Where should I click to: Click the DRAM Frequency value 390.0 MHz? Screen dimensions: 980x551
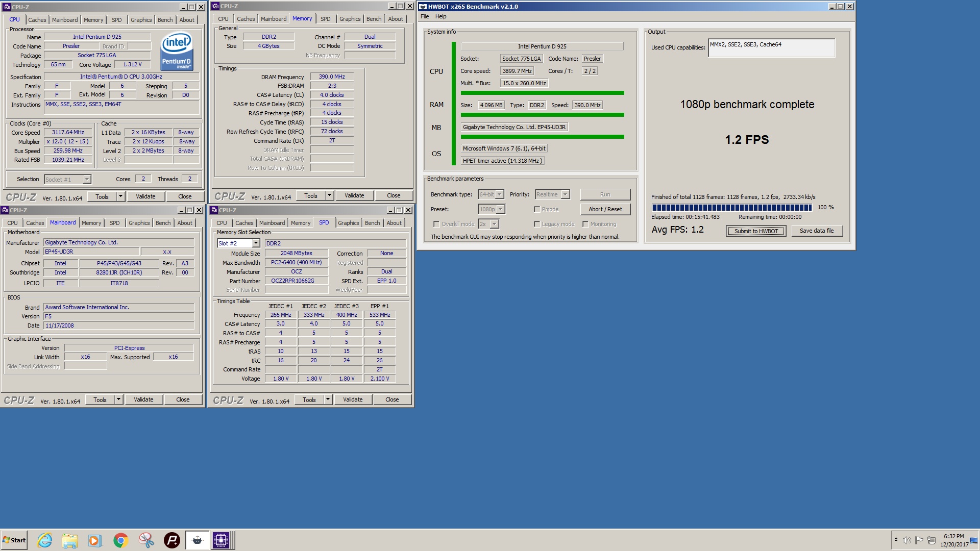coord(332,77)
